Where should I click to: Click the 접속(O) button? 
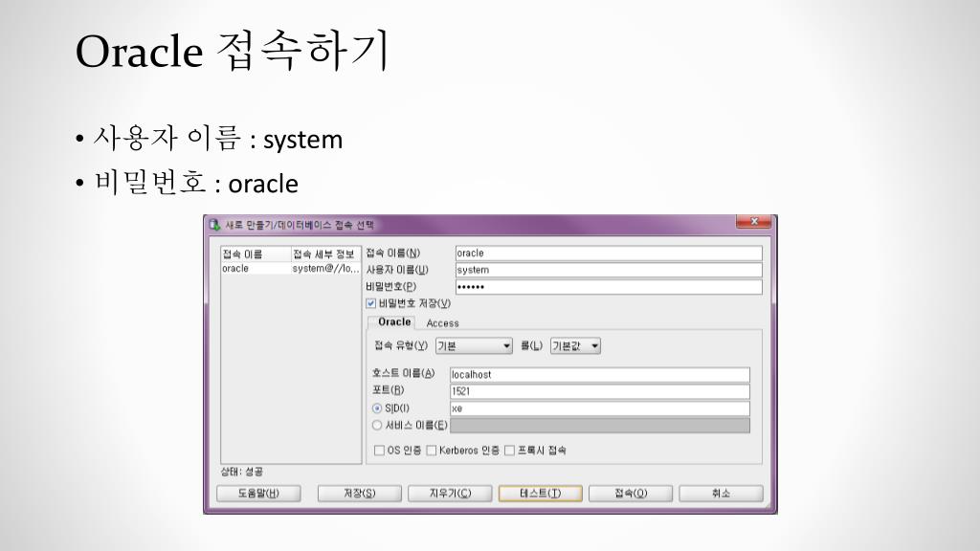[631, 494]
